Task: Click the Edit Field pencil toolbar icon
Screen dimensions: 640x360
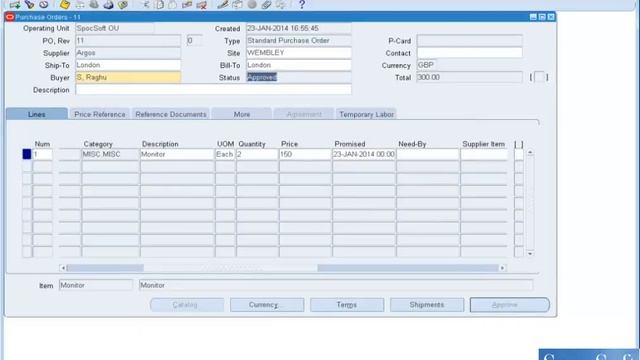Action: [222, 4]
